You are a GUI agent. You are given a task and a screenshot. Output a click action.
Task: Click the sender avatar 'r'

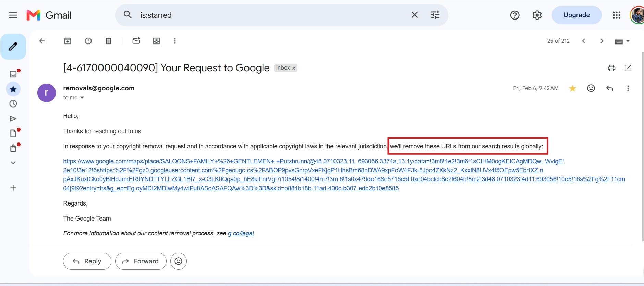(x=47, y=93)
